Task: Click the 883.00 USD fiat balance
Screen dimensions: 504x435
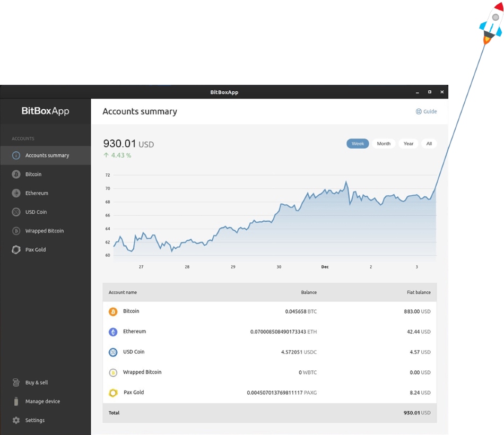Action: (417, 311)
